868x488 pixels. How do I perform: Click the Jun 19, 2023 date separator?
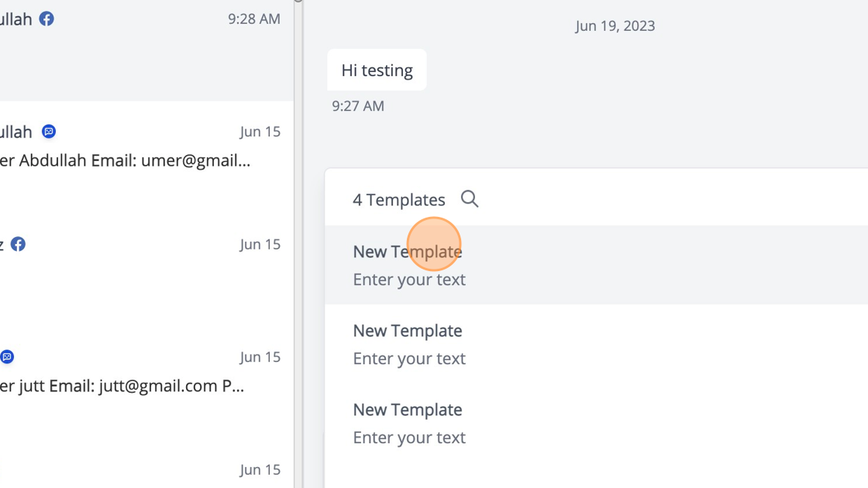tap(615, 26)
